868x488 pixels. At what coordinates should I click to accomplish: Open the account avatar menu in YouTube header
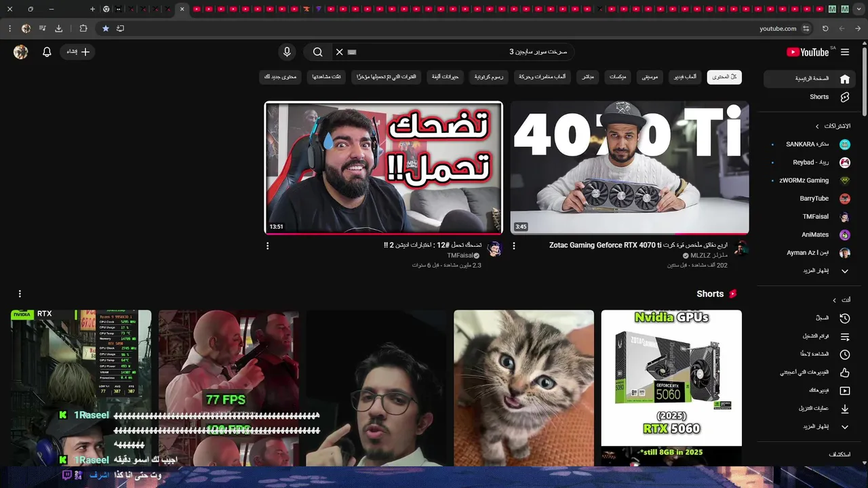[21, 52]
